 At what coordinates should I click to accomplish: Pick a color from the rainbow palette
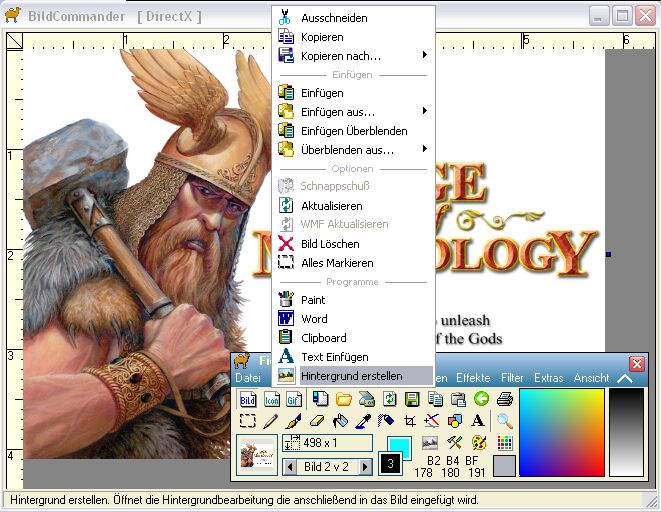561,432
